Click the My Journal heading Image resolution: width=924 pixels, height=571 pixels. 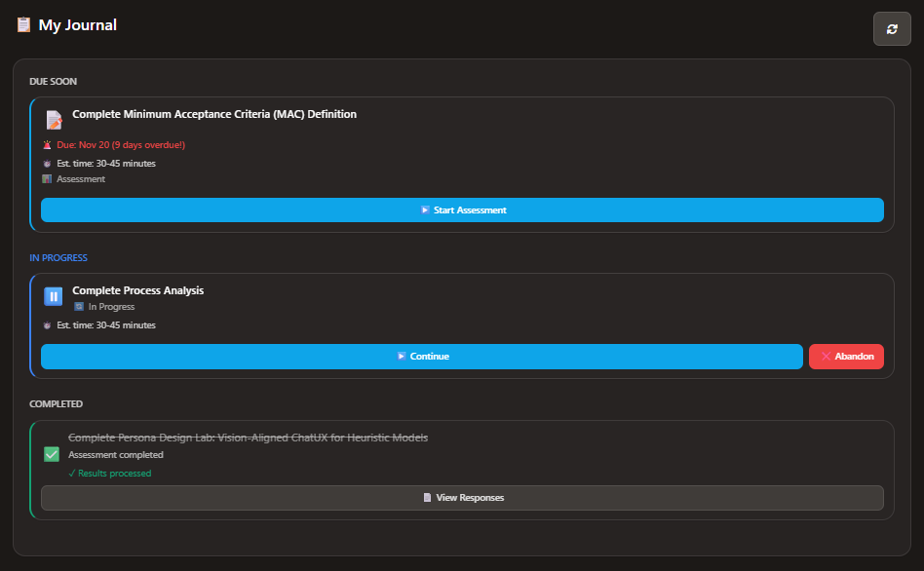pos(77,25)
